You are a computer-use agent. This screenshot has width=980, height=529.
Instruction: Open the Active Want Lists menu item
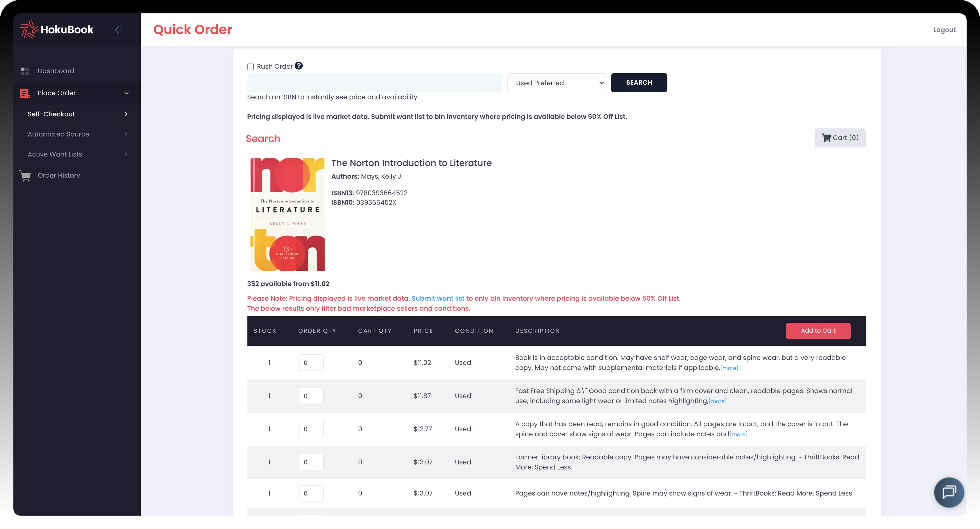click(x=55, y=154)
